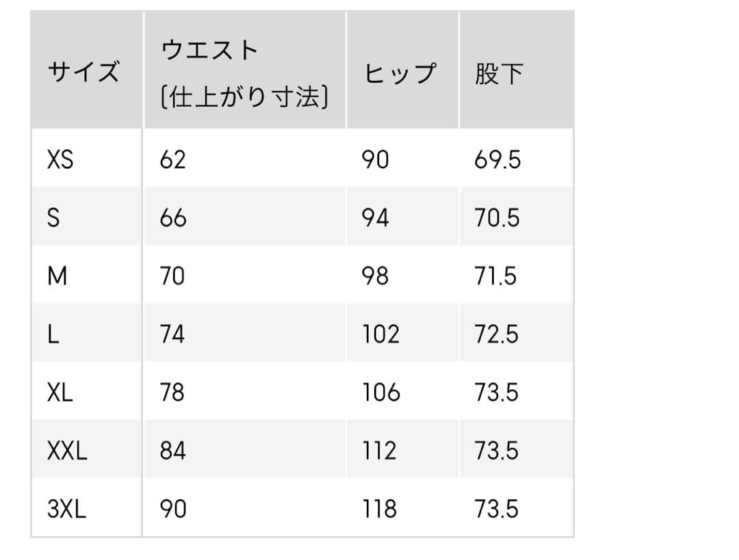Select the XS size row label

[x=60, y=160]
